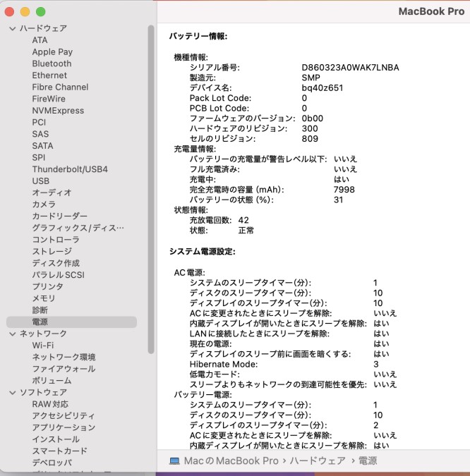470x476 pixels.
Task: Click serial number D860323A0WAK7LNBA
Action: (x=350, y=68)
